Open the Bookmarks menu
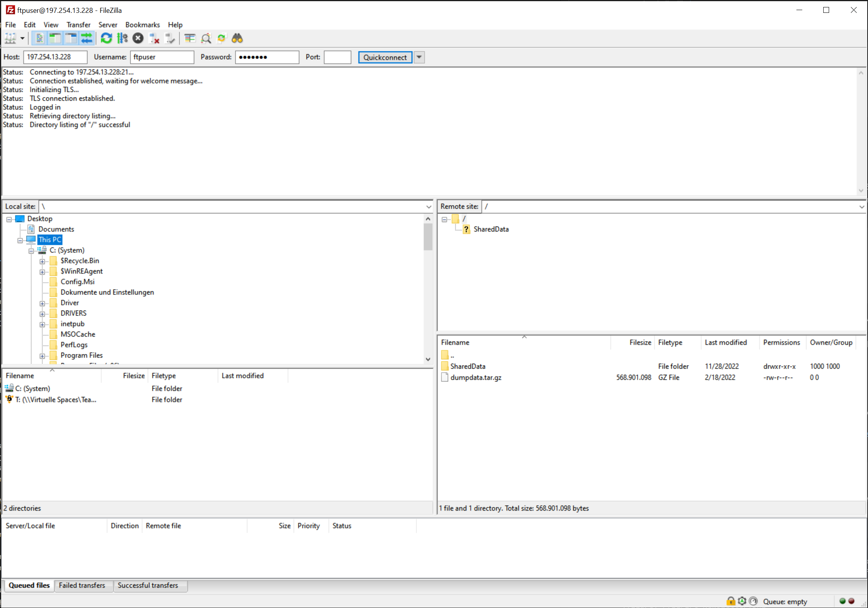868x608 pixels. tap(142, 25)
